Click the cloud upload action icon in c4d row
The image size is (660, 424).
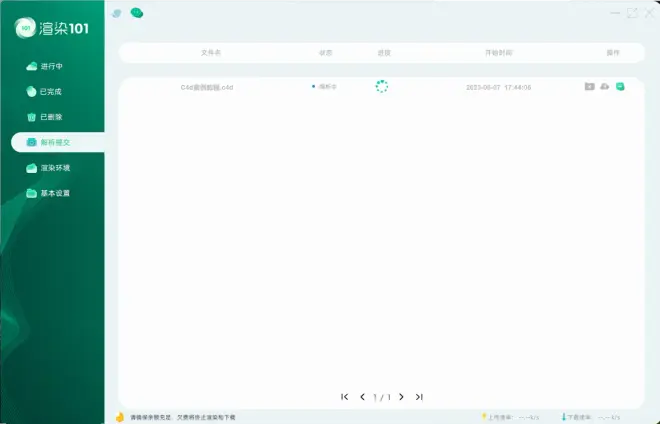point(604,86)
